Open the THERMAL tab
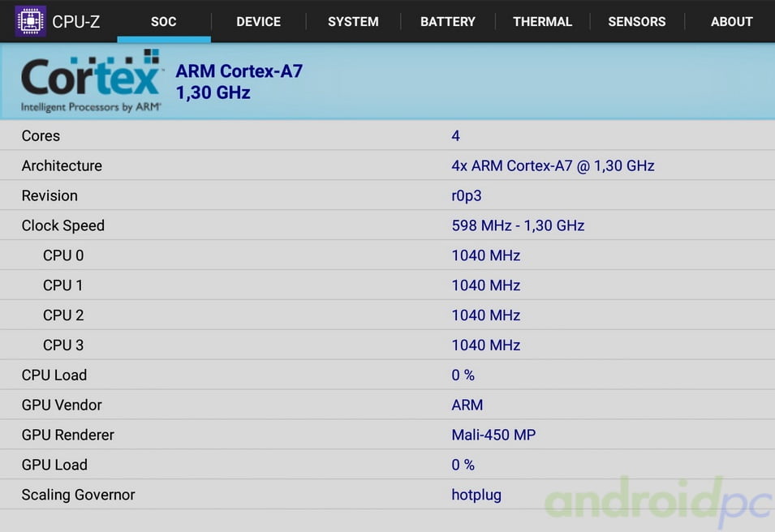The height and width of the screenshot is (532, 775). (x=542, y=22)
